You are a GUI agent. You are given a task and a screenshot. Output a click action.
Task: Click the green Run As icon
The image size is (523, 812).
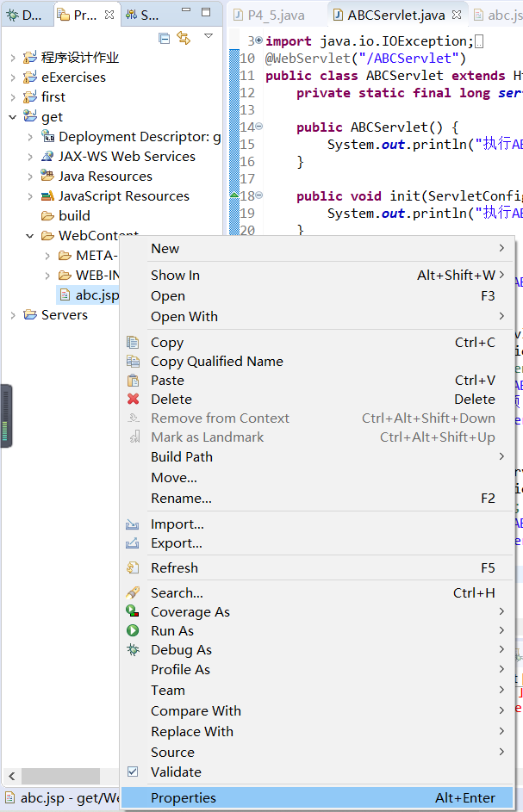click(130, 629)
